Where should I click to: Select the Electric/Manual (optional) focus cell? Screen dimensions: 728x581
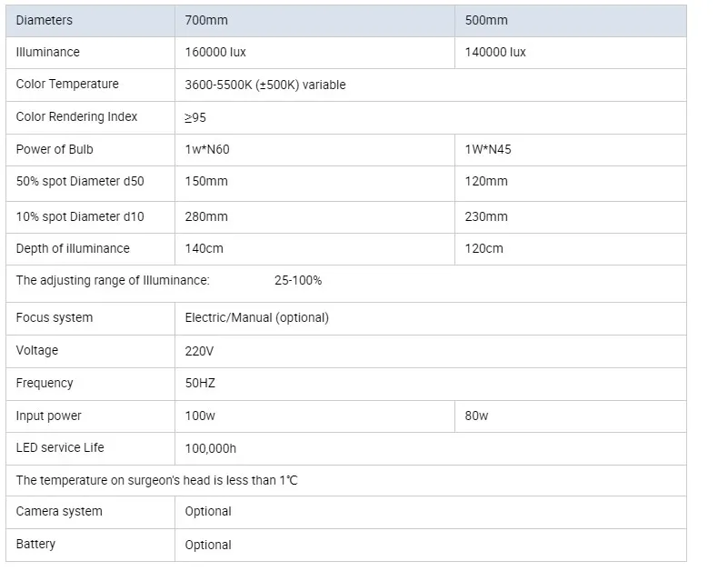tap(256, 317)
